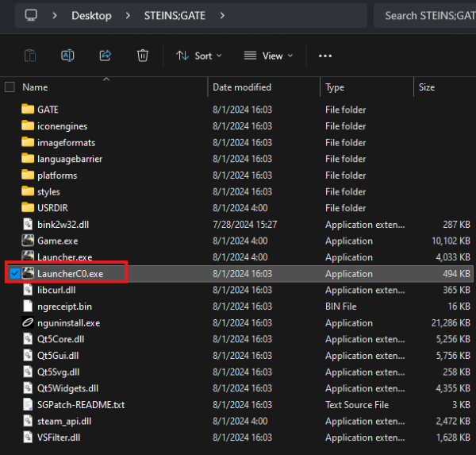Click the nguninstall.exe application icon
Screen dimensions: 476x455
(x=28, y=322)
